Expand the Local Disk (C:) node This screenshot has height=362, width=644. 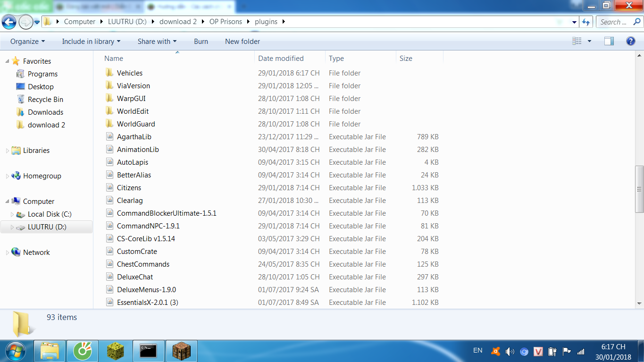[x=13, y=214]
